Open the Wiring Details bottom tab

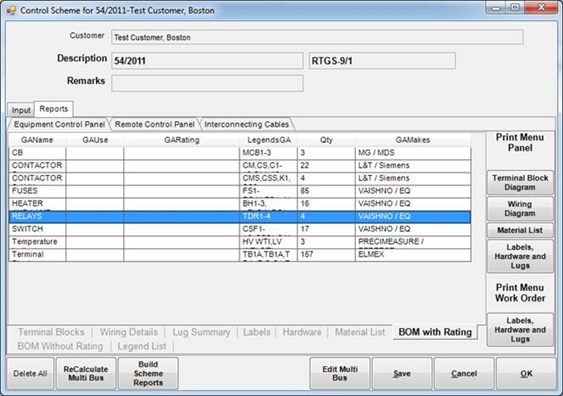click(129, 332)
